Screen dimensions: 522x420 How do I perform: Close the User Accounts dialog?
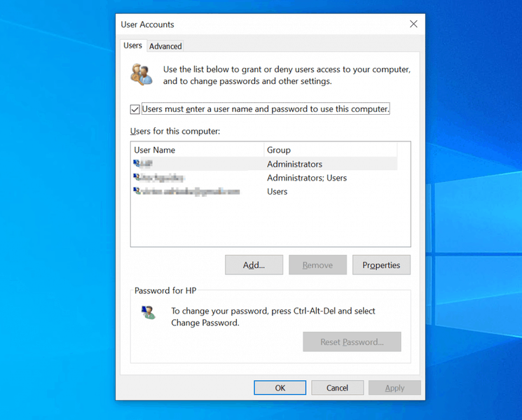413,24
